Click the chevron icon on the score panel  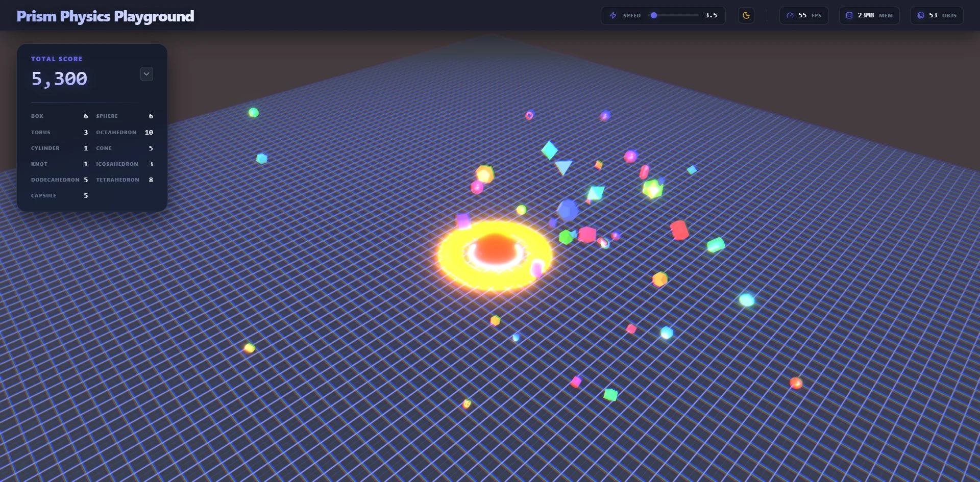coord(146,74)
